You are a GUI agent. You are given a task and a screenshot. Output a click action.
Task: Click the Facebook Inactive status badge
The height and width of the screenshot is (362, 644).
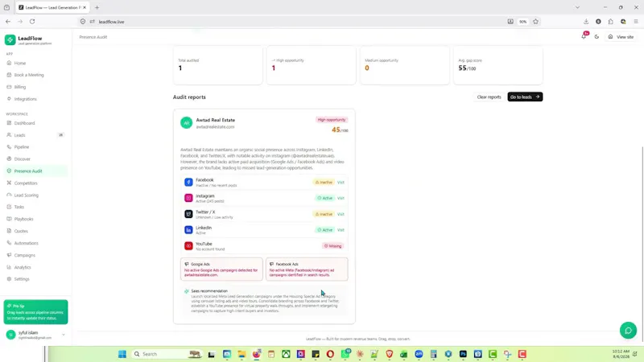click(x=324, y=183)
